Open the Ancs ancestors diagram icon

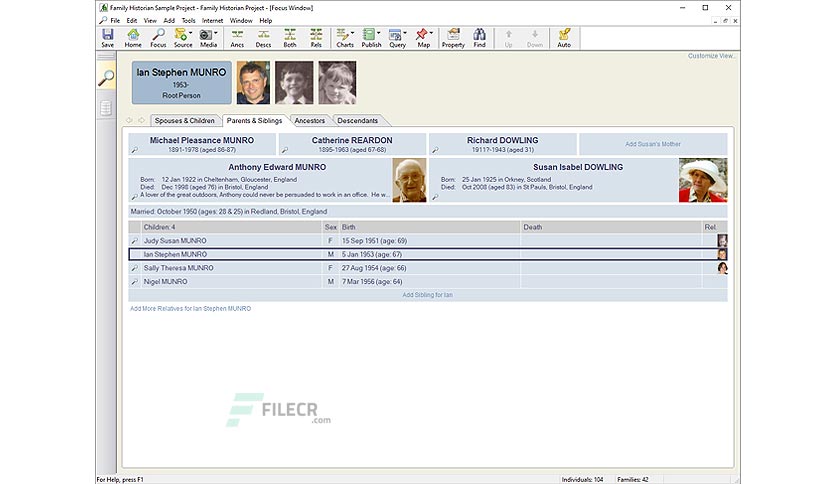click(x=237, y=38)
